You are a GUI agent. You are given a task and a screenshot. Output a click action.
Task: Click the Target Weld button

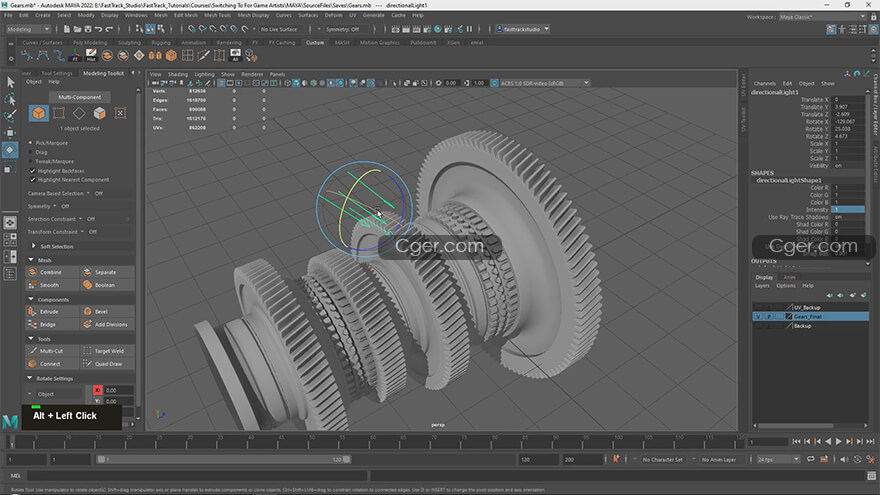click(107, 351)
